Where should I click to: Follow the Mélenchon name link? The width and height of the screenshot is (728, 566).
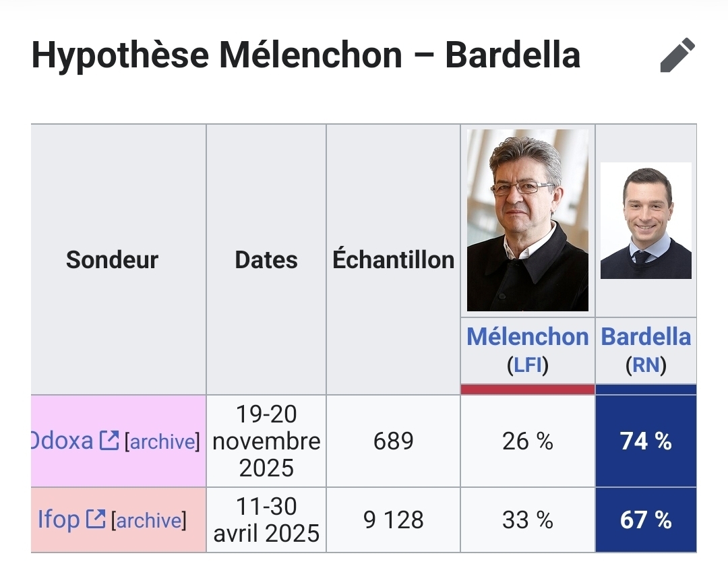pos(527,337)
